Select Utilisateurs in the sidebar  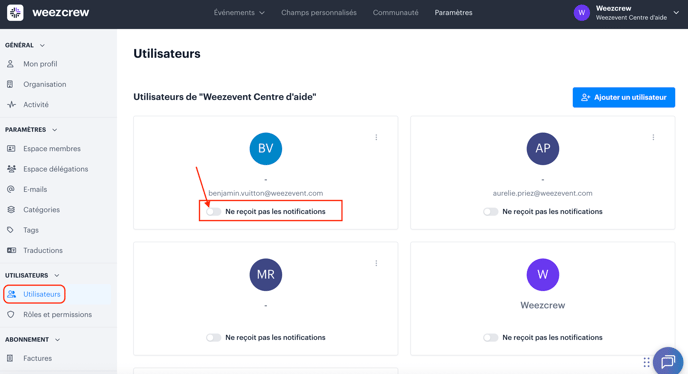pos(42,294)
